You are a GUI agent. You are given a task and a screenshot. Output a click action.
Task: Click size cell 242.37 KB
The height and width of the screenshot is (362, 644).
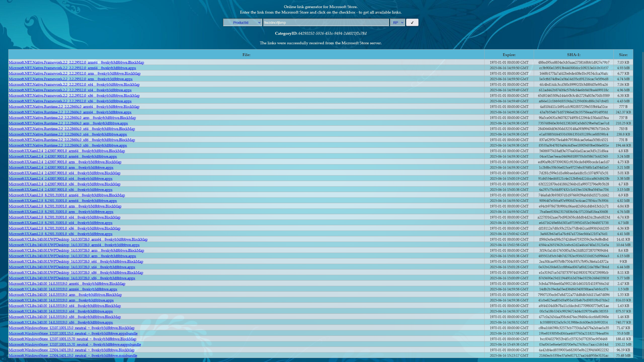(x=623, y=112)
